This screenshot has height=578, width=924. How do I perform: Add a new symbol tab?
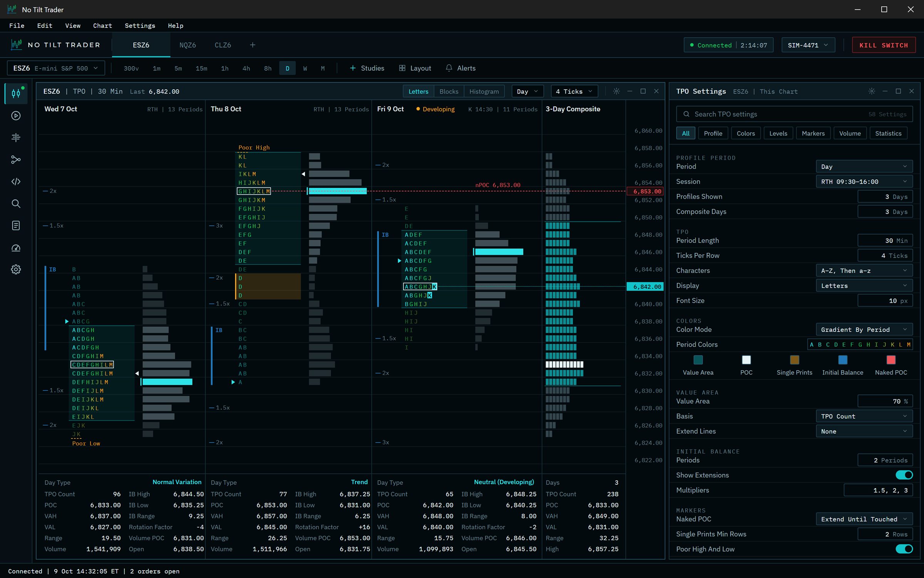[253, 45]
